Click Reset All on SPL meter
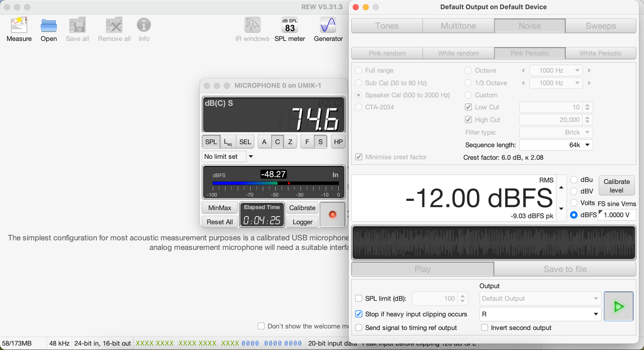The image size is (644, 350). click(220, 222)
